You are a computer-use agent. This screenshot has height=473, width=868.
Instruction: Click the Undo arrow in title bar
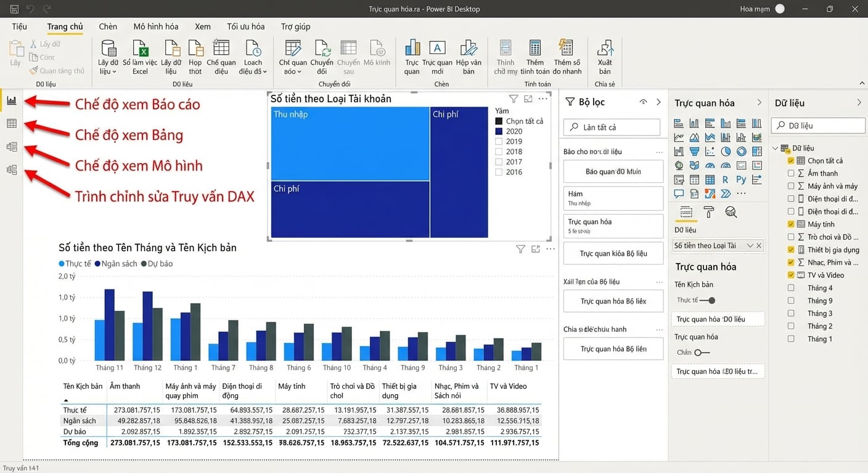click(30, 9)
